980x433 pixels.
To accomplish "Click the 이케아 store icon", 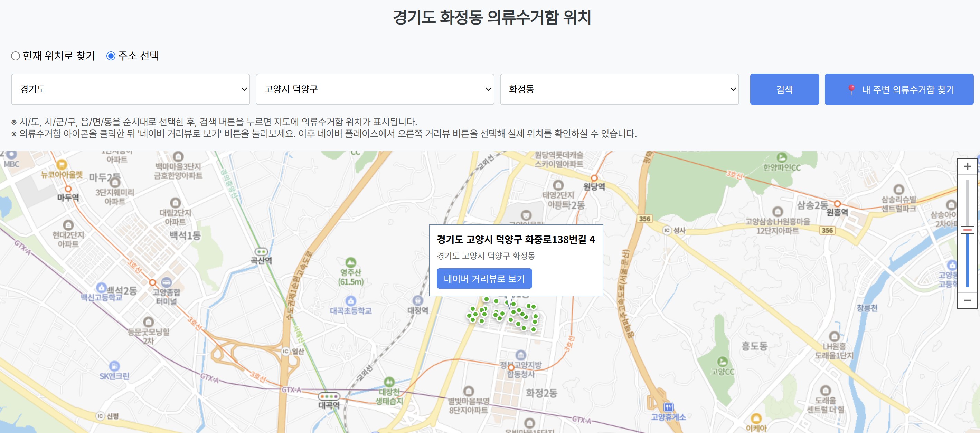I will (x=756, y=418).
